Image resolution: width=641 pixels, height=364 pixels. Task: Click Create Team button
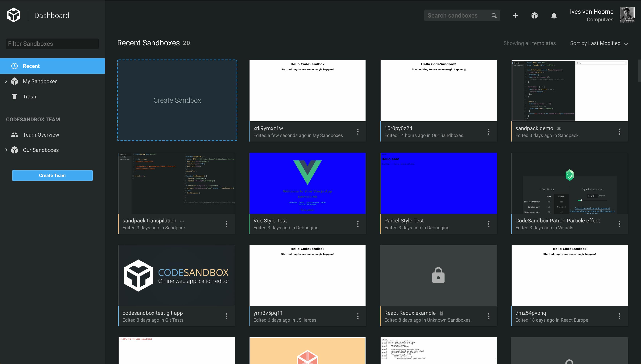point(52,176)
